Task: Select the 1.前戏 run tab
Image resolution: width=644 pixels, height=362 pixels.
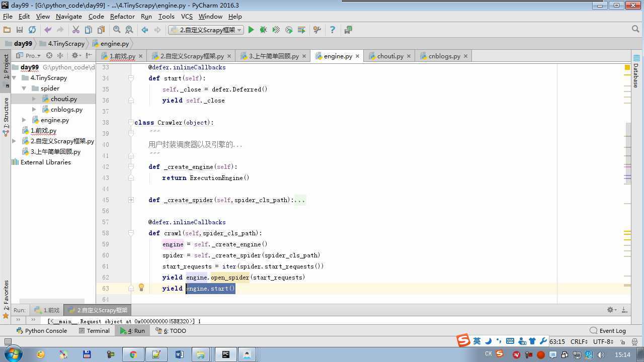Action: (47, 310)
